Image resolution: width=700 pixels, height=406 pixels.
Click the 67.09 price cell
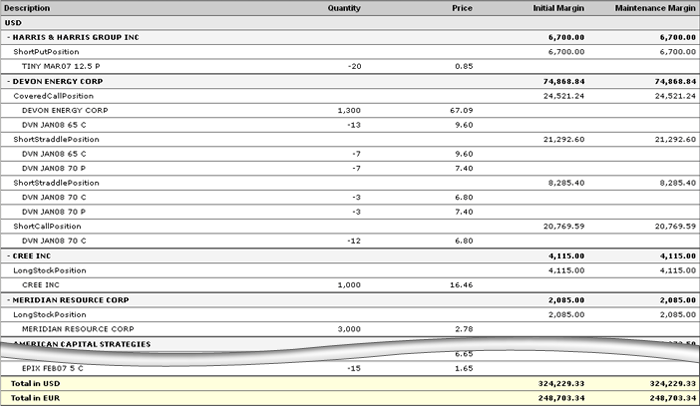coord(462,110)
